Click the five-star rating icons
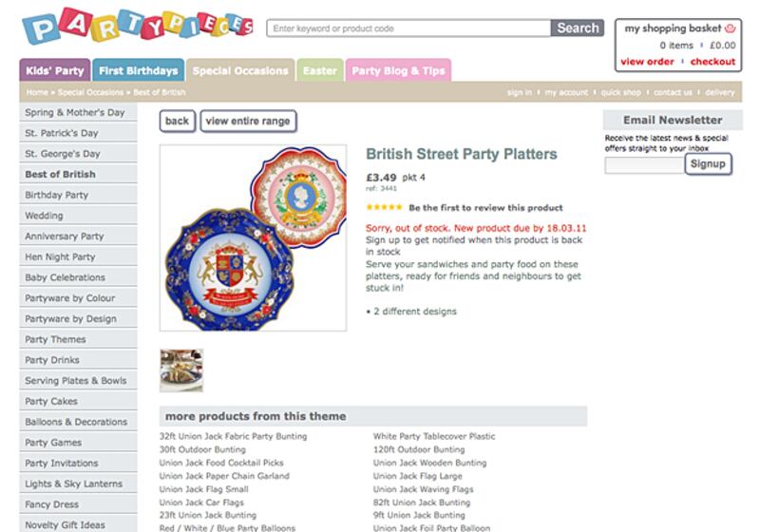This screenshot has width=760, height=532. point(384,207)
